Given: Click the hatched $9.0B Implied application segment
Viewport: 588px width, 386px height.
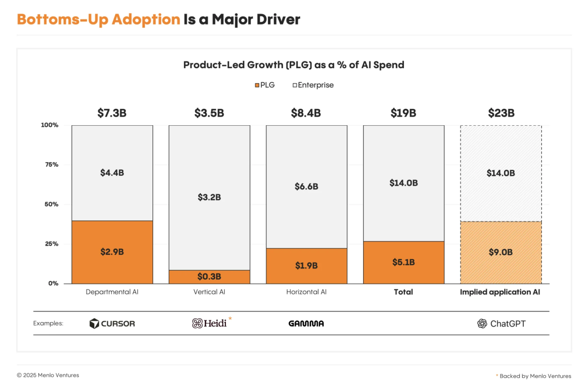Looking at the screenshot, I should 501,253.
